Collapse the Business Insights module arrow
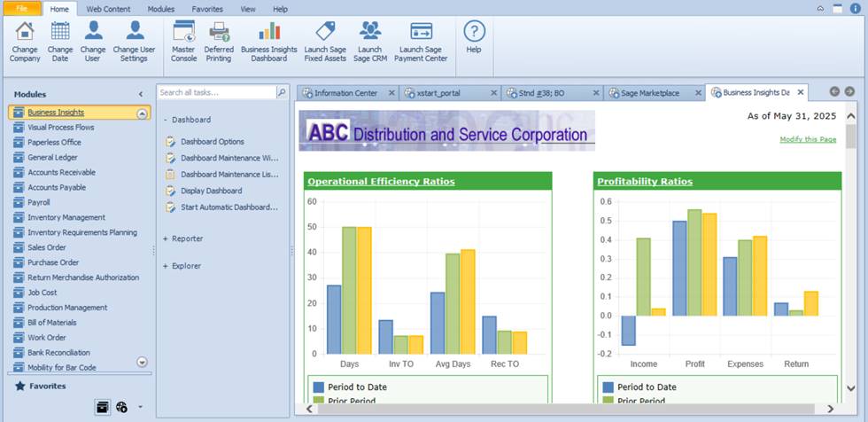This screenshot has width=868, height=422. pyautogui.click(x=142, y=113)
